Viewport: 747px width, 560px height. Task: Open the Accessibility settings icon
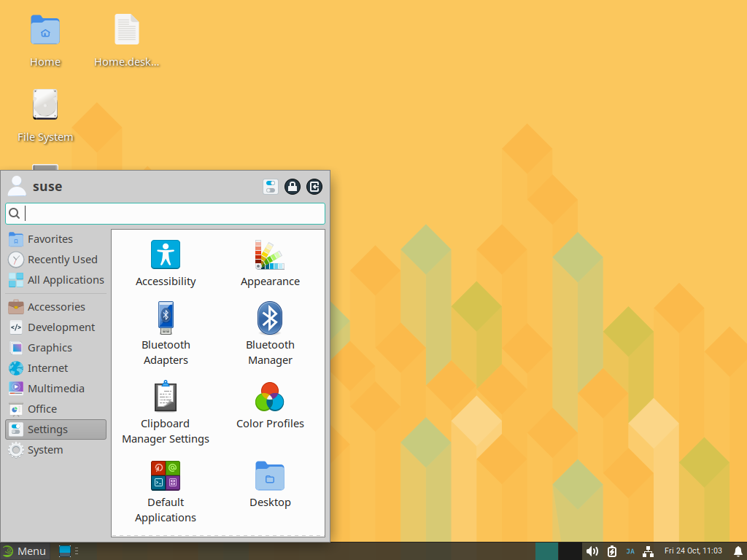[166, 255]
